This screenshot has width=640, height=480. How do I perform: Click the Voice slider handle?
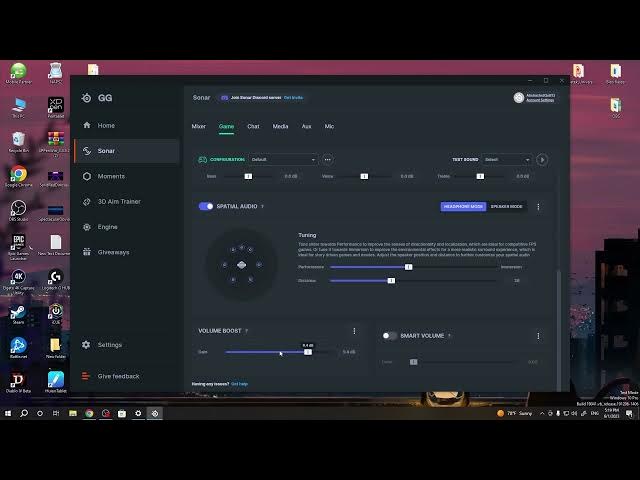pos(364,176)
